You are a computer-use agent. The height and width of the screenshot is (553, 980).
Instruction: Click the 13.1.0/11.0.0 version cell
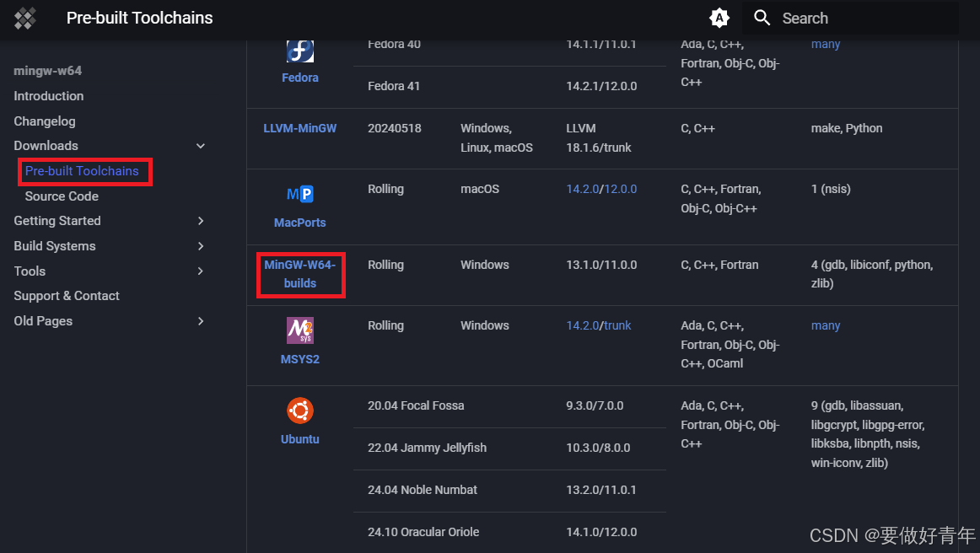[x=601, y=265]
